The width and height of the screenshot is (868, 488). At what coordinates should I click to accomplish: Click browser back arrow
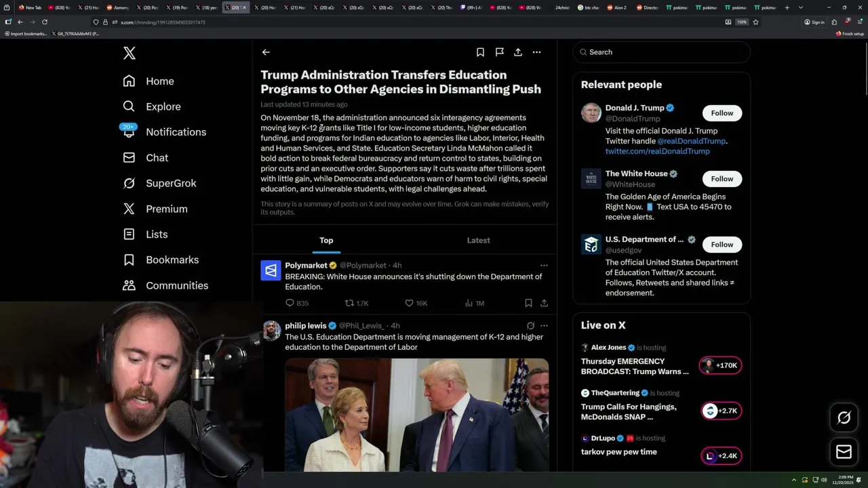click(20, 22)
